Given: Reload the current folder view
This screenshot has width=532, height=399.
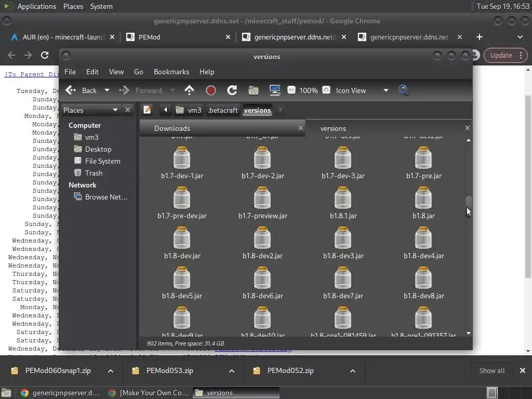Looking at the screenshot, I should point(232,90).
